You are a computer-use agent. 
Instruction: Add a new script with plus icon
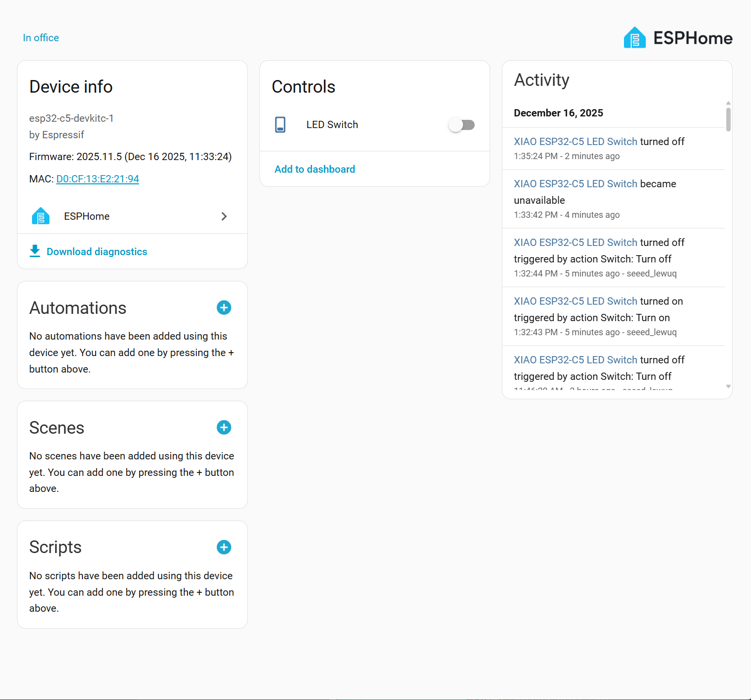[224, 547]
